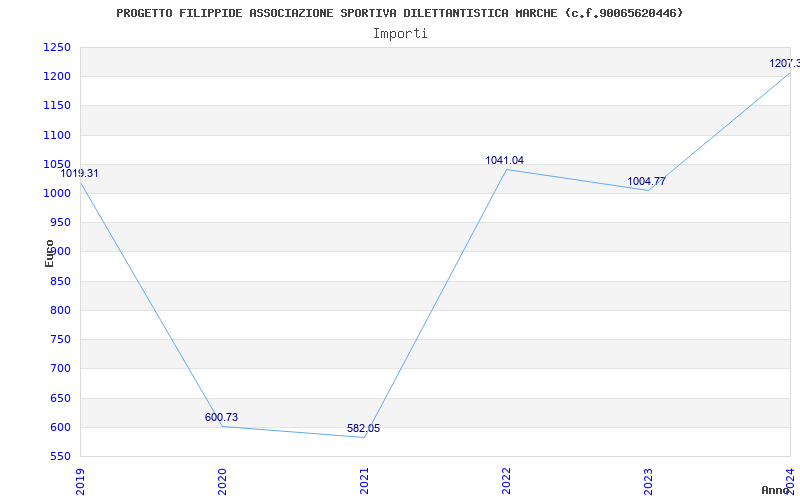Click the Euro y-axis title
800x500 pixels.
[x=49, y=253]
